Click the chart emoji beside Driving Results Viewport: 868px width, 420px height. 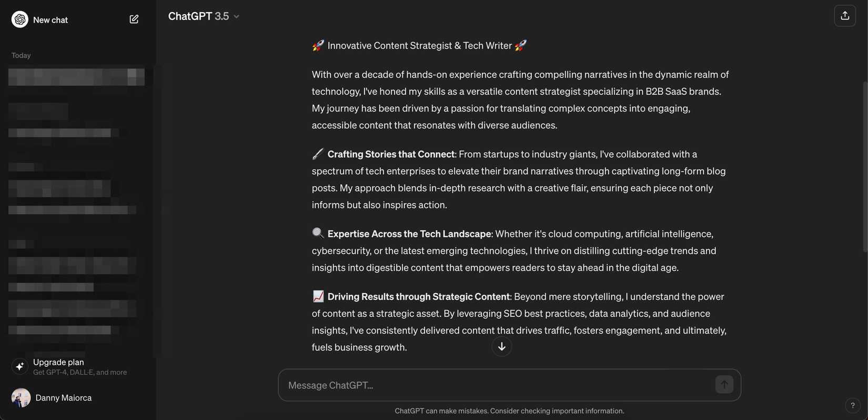click(x=318, y=296)
